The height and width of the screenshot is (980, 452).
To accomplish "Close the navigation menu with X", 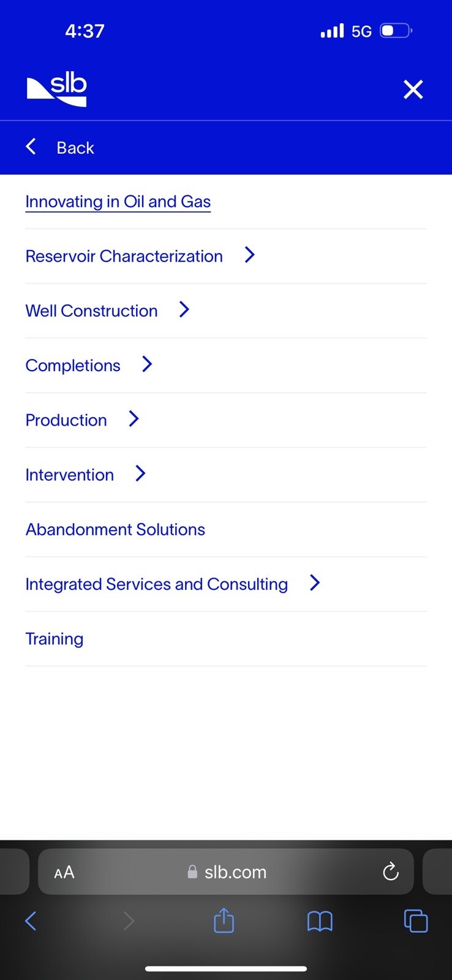I will [x=413, y=89].
